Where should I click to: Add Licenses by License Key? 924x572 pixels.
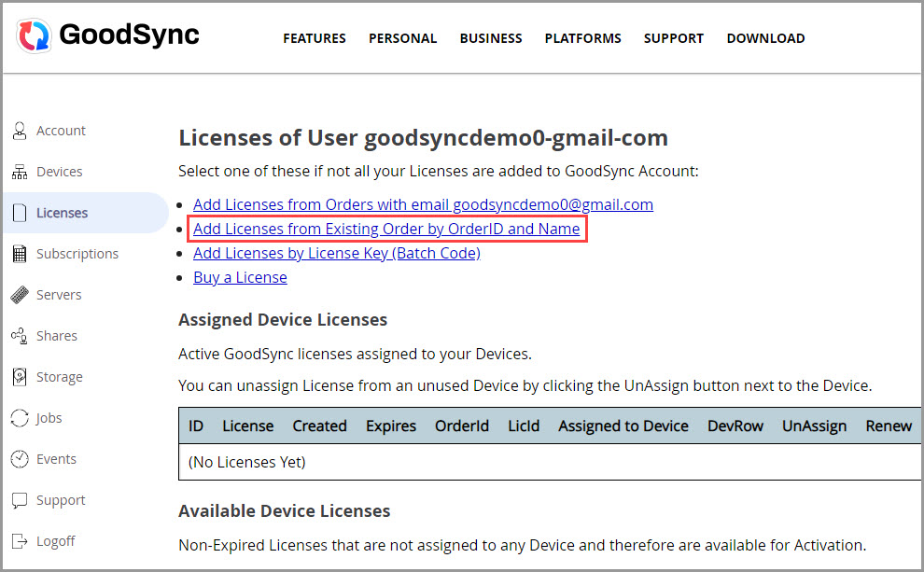[x=336, y=253]
